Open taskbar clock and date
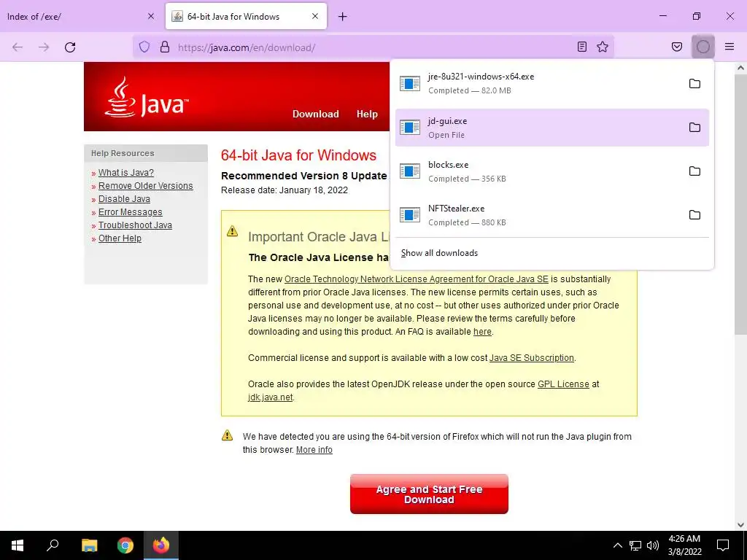This screenshot has width=747, height=560. click(684, 545)
